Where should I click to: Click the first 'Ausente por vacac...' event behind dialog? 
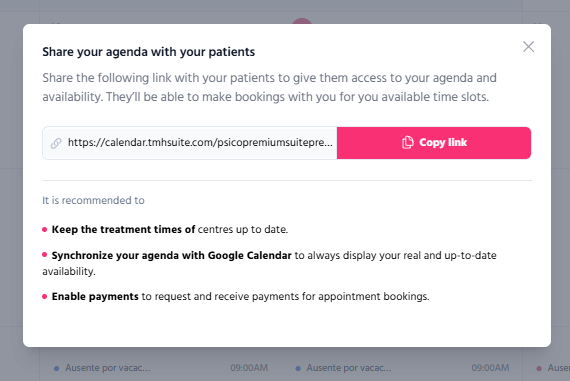coord(108,368)
